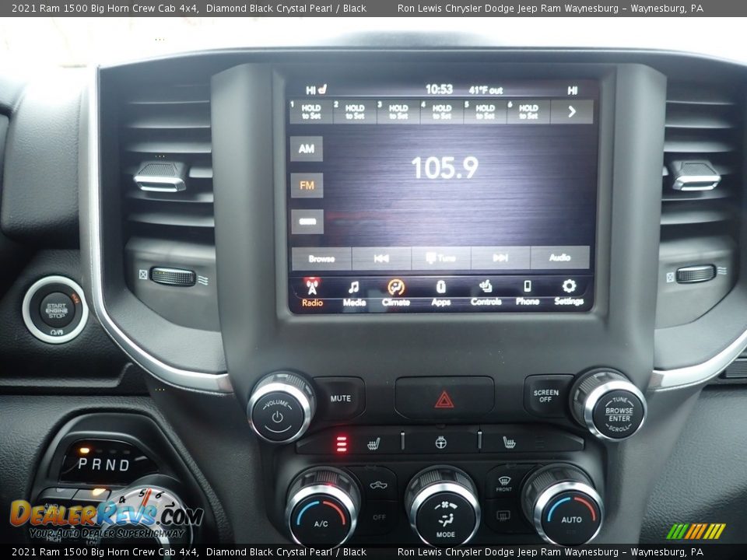Tap preset 6 HOLD to Set
The width and height of the screenshot is (747, 560).
pyautogui.click(x=528, y=112)
